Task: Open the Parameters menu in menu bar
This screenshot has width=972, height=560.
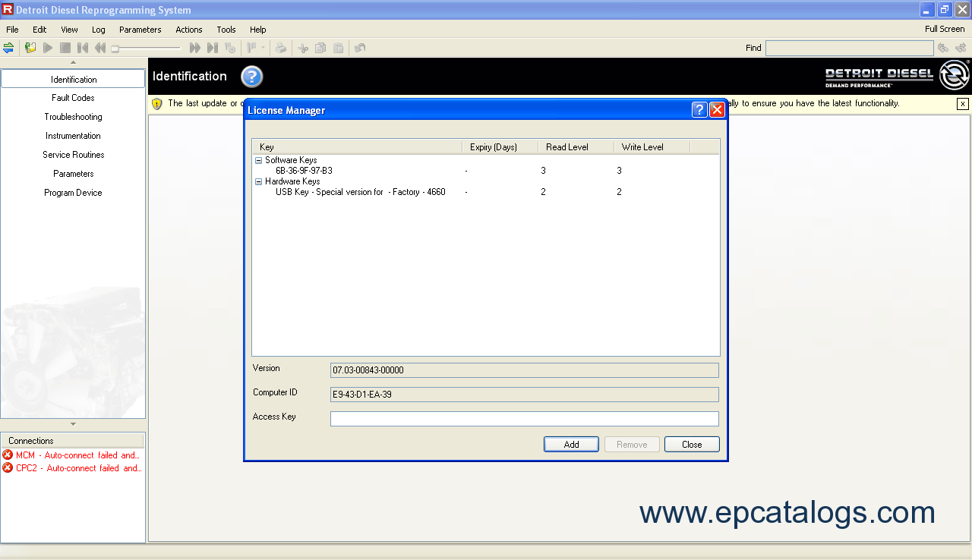Action: (140, 30)
